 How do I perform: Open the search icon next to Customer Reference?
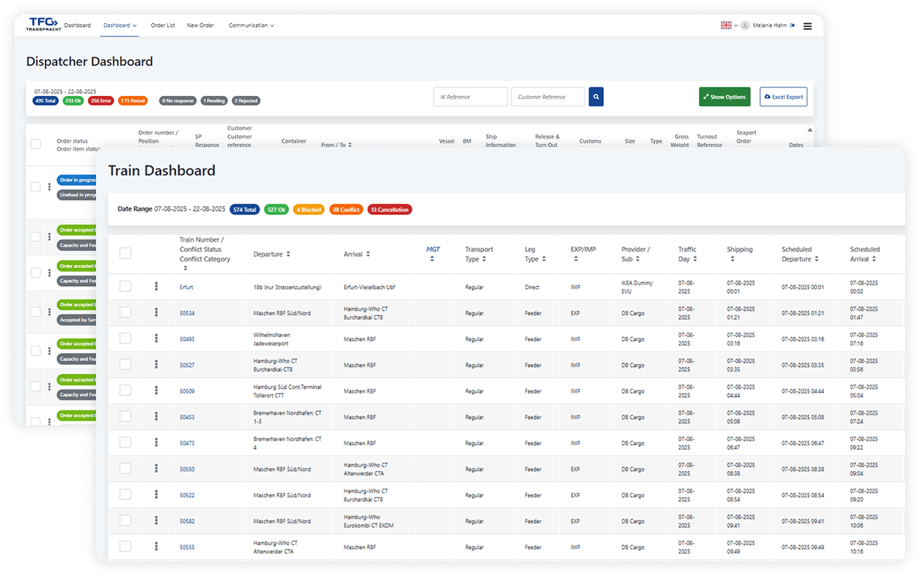coord(596,96)
